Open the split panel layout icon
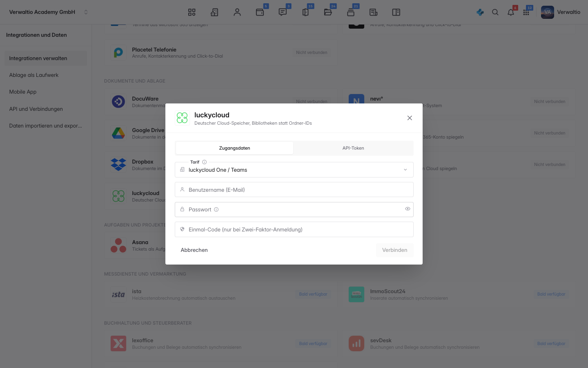The image size is (588, 368). coord(396,12)
